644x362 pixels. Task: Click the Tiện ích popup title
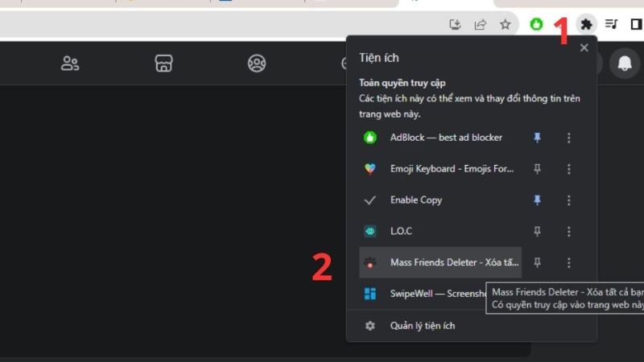click(378, 58)
